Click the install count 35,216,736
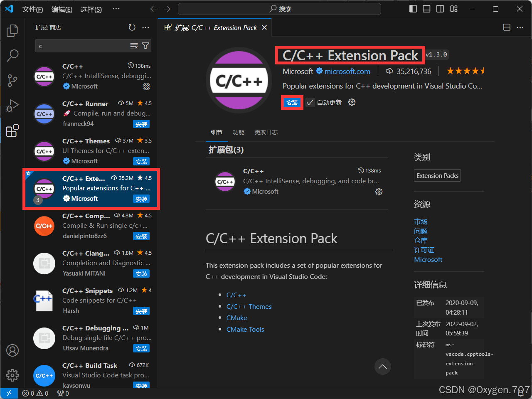 point(408,71)
